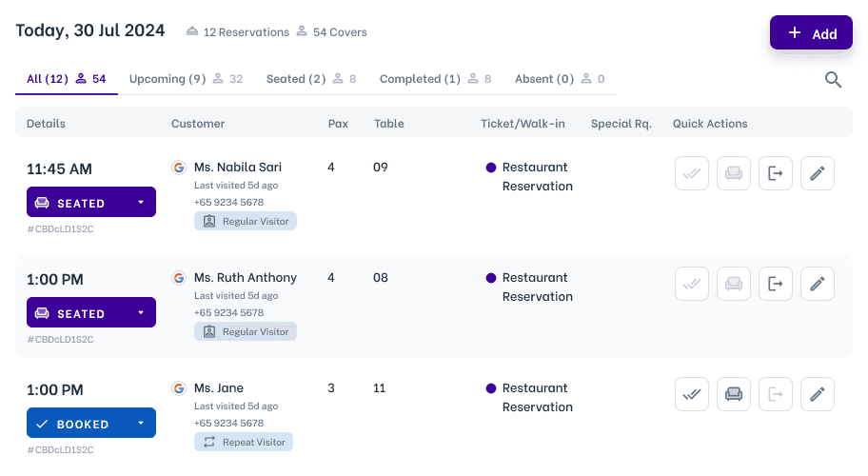
Task: Click Google source icon beside Ms. Ruth Anthony
Action: tap(178, 278)
